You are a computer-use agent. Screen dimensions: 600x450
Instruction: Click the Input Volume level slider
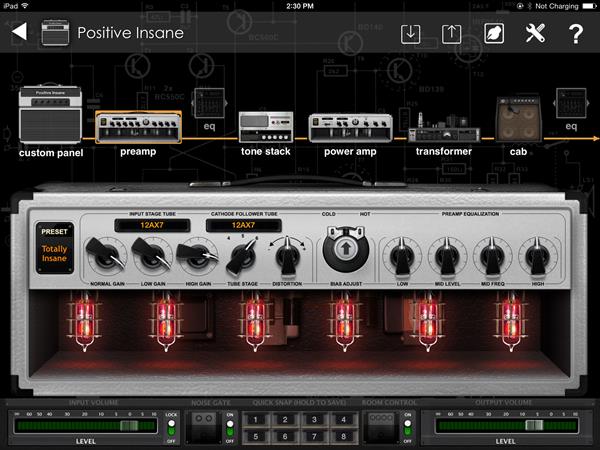[x=85, y=426]
